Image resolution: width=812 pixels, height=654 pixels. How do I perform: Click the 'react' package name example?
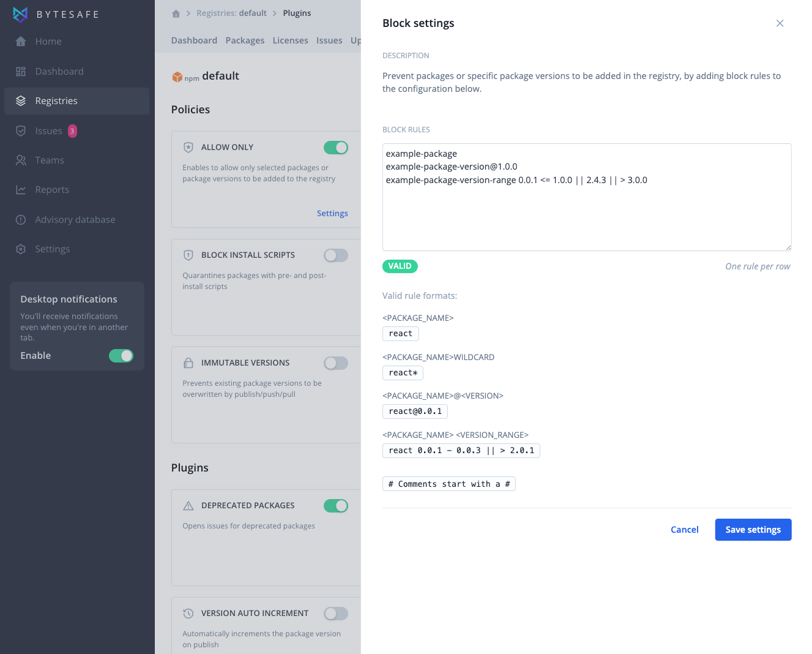pos(401,334)
